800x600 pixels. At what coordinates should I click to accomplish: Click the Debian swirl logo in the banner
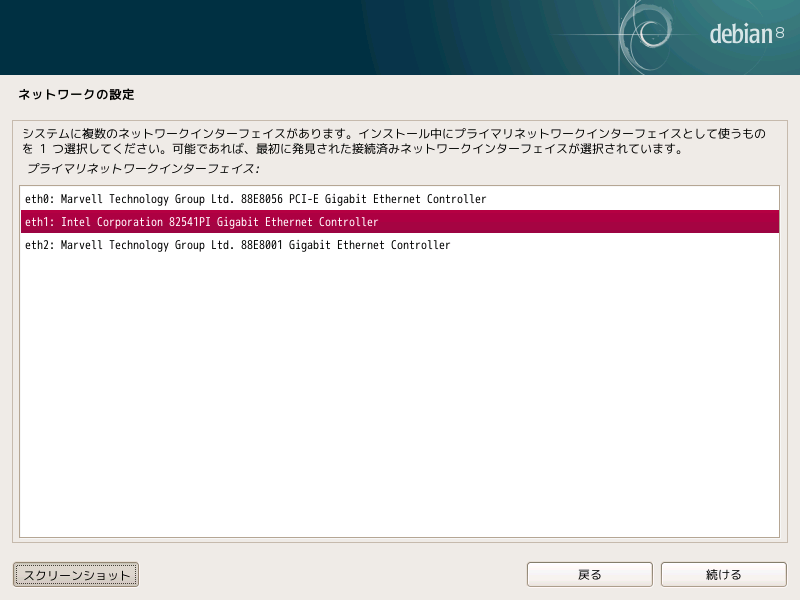(x=651, y=32)
